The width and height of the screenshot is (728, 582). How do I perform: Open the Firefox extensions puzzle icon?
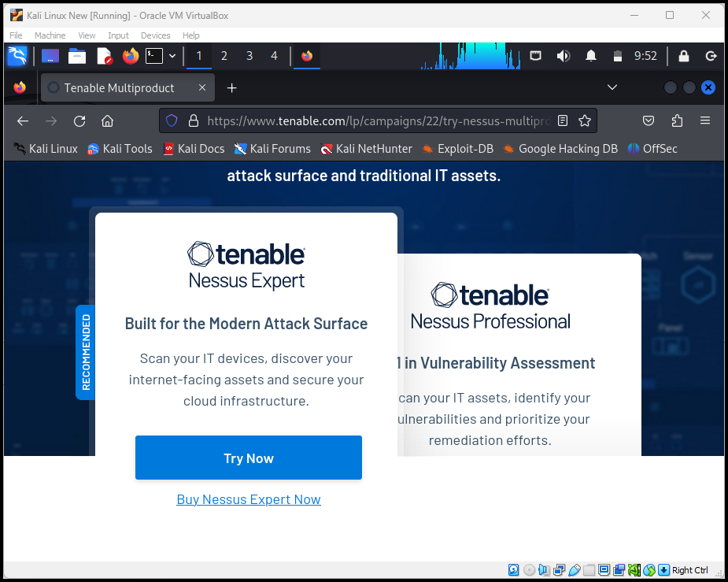[677, 120]
